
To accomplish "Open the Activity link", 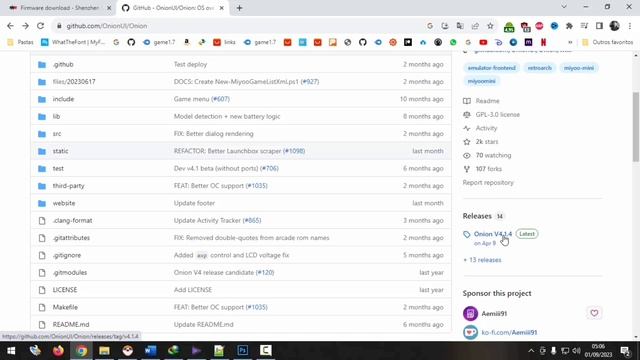I will (486, 128).
